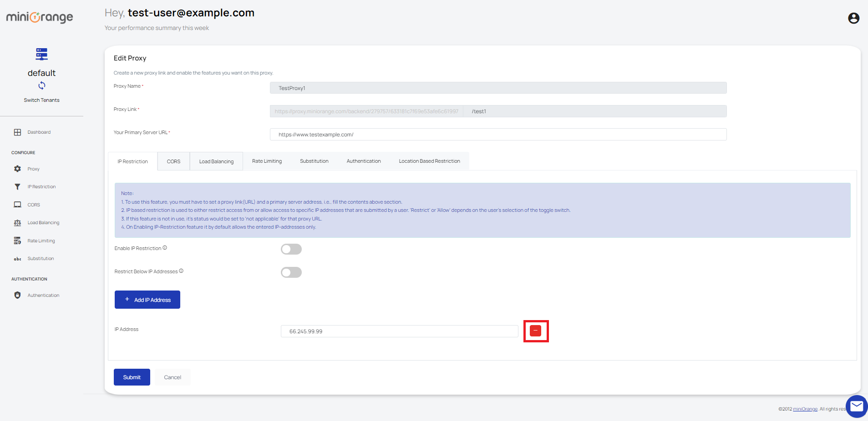This screenshot has height=421, width=868.
Task: Open the Location Based Restriction tab
Action: pos(429,161)
